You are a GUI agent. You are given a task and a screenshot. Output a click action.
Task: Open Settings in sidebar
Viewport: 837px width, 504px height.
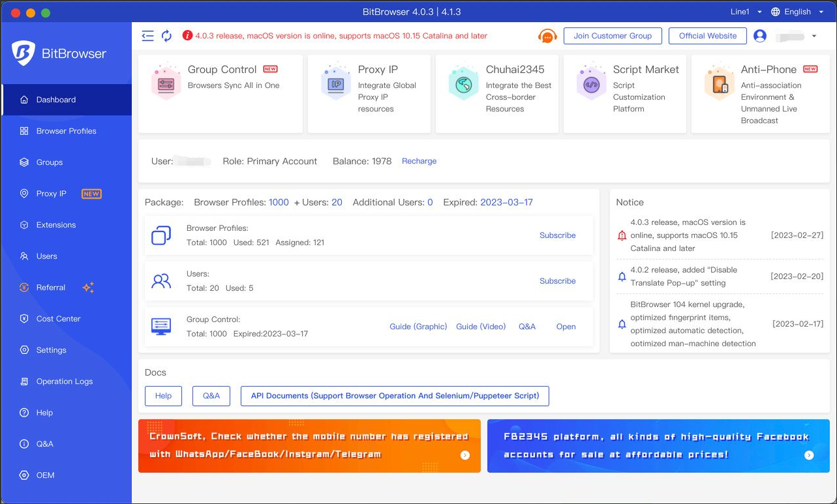coord(67,350)
